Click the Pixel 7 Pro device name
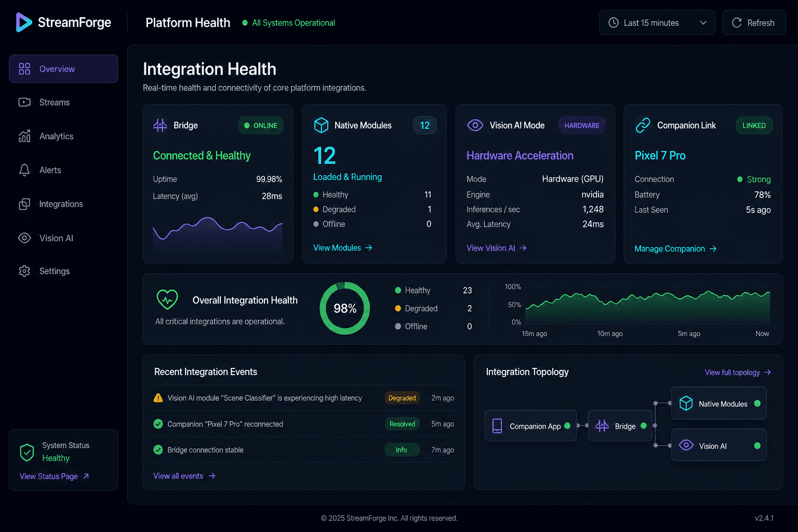Viewport: 798px width, 532px height. coord(660,156)
